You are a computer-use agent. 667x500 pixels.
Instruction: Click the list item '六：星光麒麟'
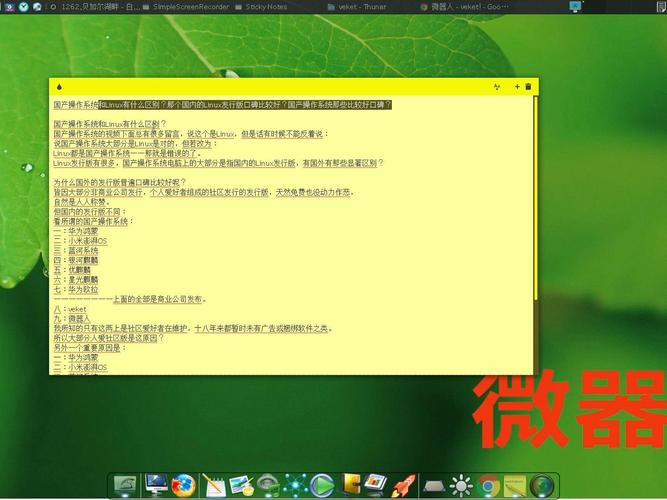pyautogui.click(x=76, y=280)
